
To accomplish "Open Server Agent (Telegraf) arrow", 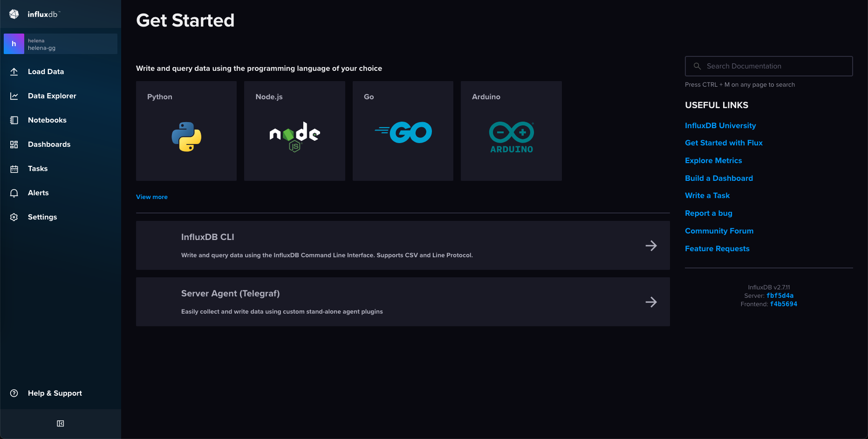I will coord(651,302).
